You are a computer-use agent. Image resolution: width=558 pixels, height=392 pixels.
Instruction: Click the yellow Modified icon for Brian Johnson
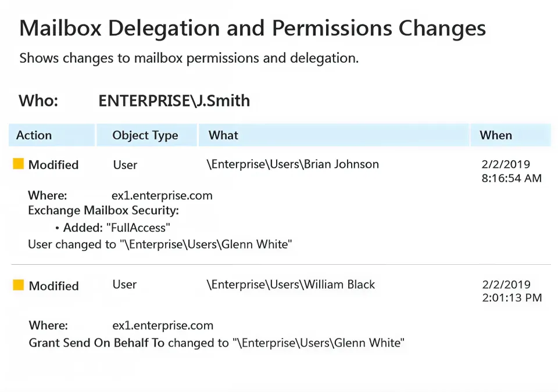tap(19, 164)
